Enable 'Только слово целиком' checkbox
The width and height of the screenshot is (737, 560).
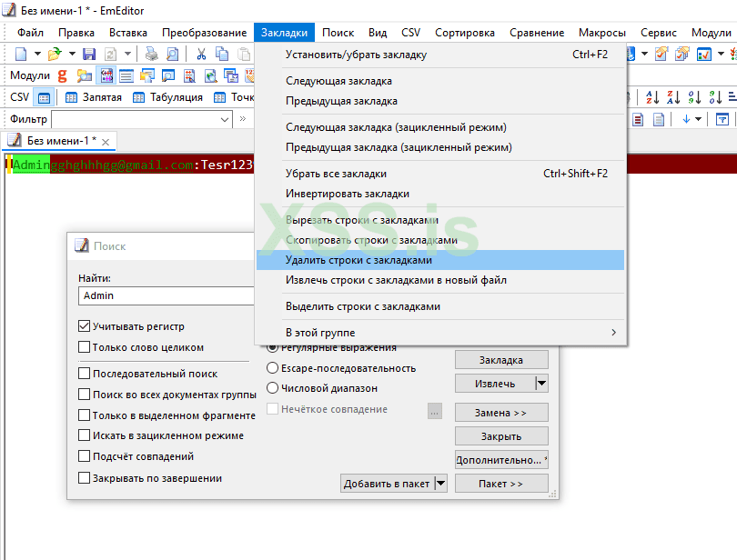pyautogui.click(x=85, y=347)
